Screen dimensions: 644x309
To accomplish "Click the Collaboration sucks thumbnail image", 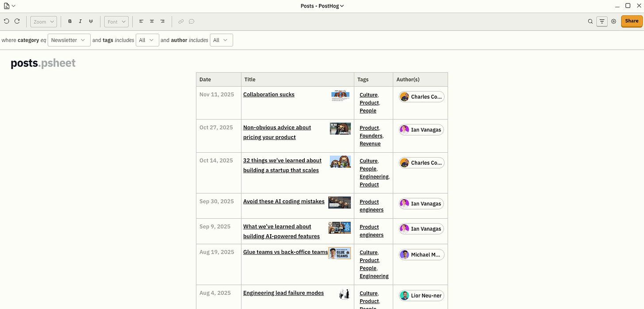I will coord(341,96).
